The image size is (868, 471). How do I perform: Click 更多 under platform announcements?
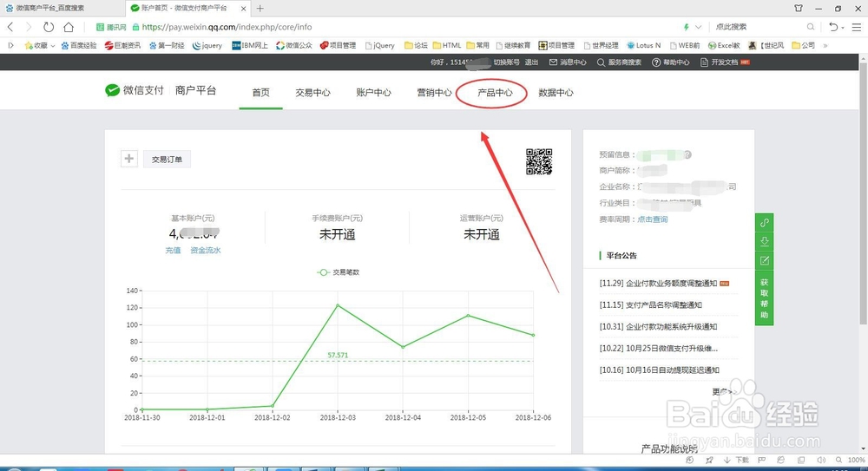[x=724, y=391]
